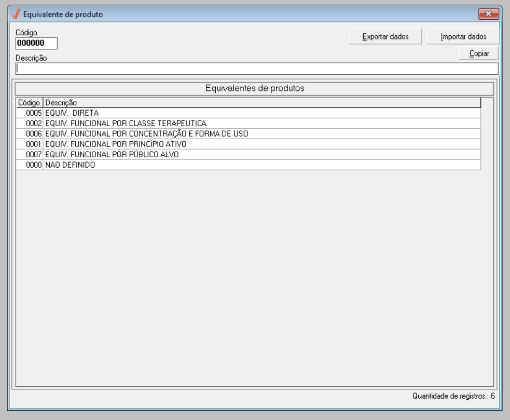Click code cell 0000
The height and width of the screenshot is (420, 510).
[x=30, y=165]
